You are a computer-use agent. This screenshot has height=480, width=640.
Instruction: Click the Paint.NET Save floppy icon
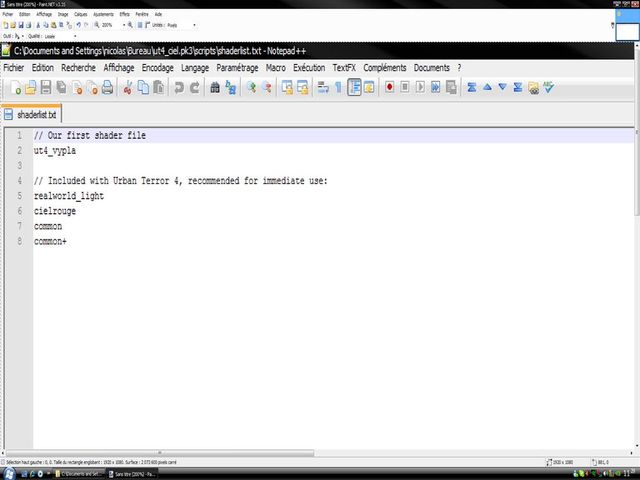coord(21,25)
